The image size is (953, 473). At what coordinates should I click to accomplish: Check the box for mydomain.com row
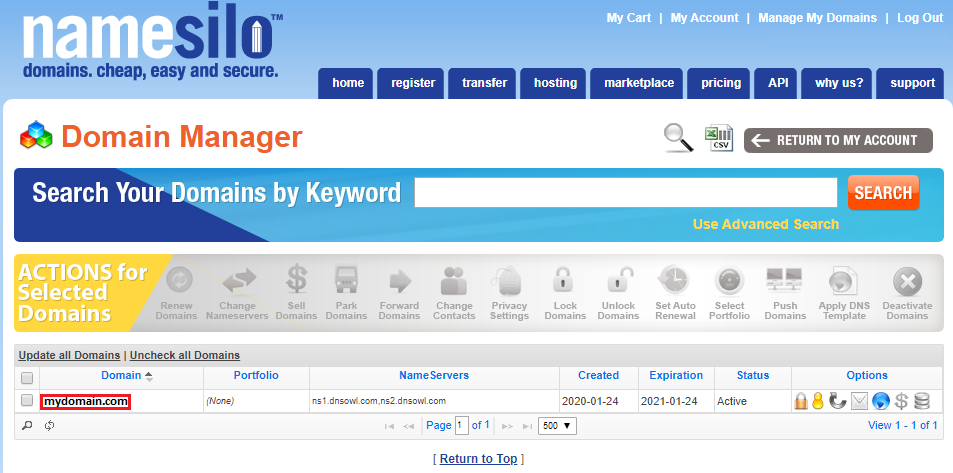(x=27, y=400)
